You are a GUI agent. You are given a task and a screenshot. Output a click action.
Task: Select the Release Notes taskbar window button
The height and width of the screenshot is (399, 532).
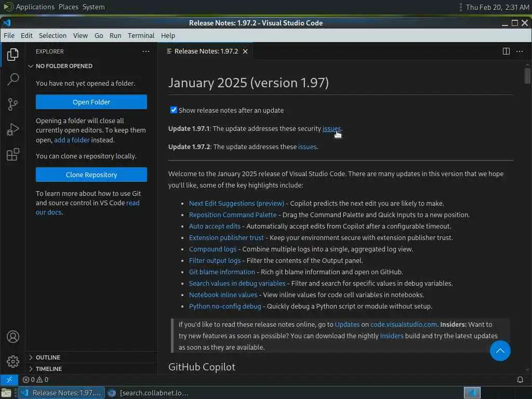coord(61,393)
